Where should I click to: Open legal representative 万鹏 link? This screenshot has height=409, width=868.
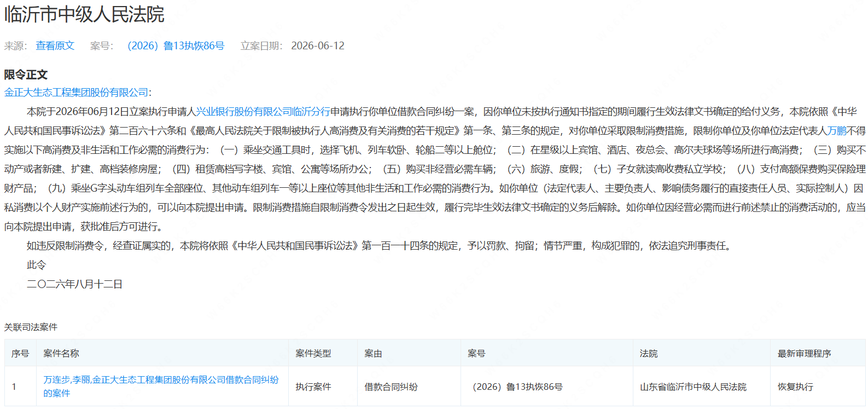(837, 131)
